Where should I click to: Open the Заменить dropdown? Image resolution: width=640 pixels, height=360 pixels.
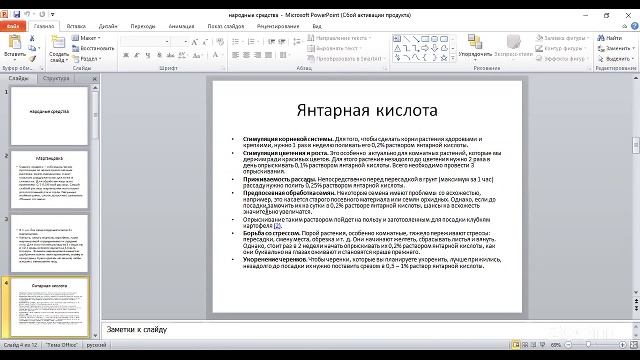(x=616, y=48)
